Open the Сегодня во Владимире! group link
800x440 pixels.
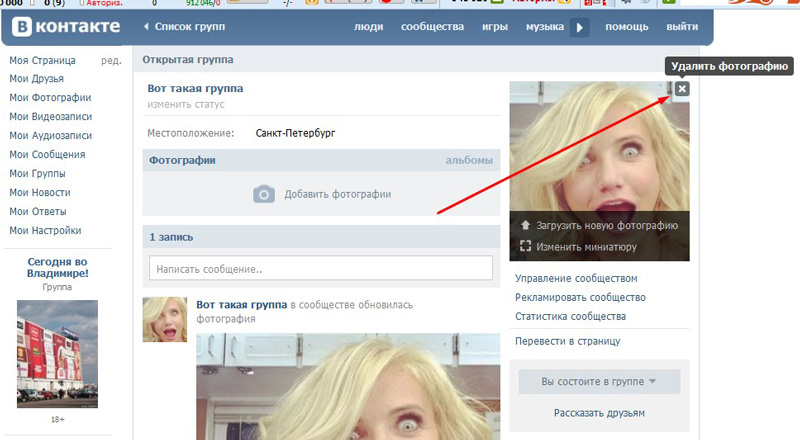pyautogui.click(x=57, y=267)
